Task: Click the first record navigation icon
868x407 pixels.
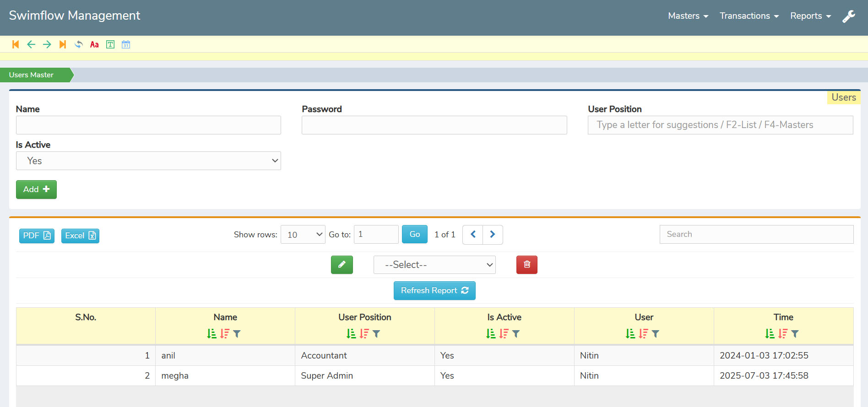Action: click(x=16, y=44)
